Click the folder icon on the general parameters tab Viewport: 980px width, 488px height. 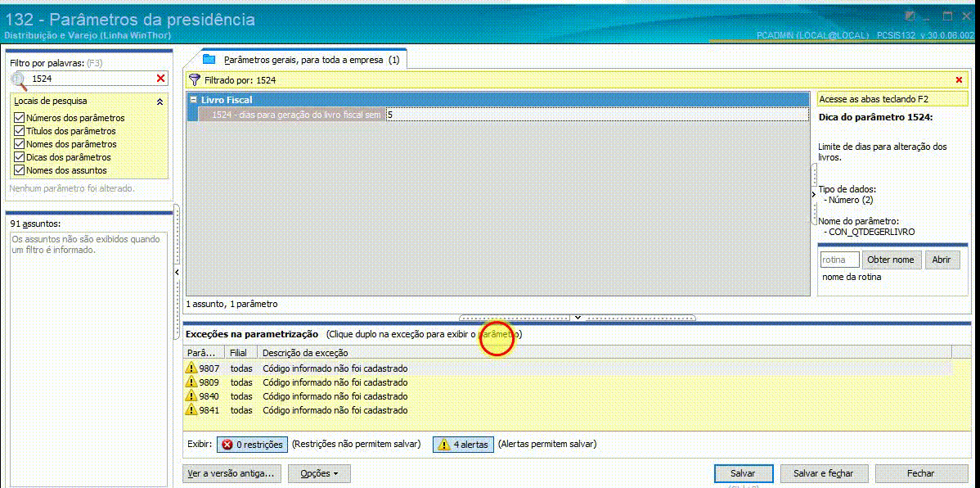tap(209, 60)
